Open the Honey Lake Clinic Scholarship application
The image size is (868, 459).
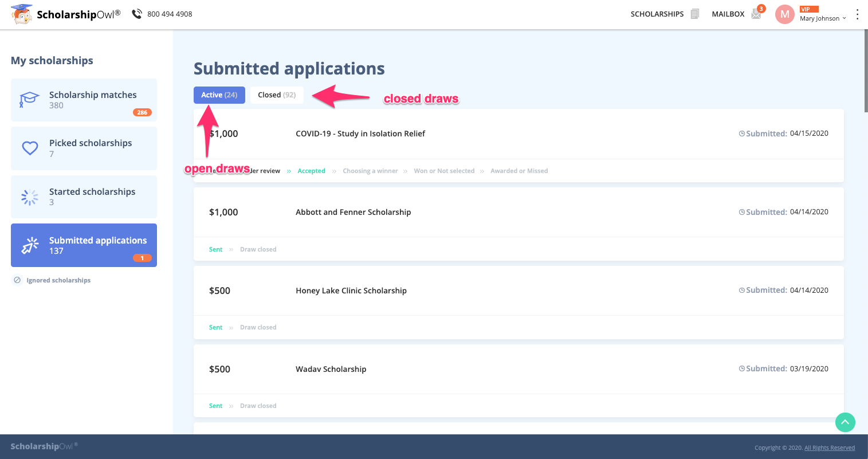tap(351, 291)
